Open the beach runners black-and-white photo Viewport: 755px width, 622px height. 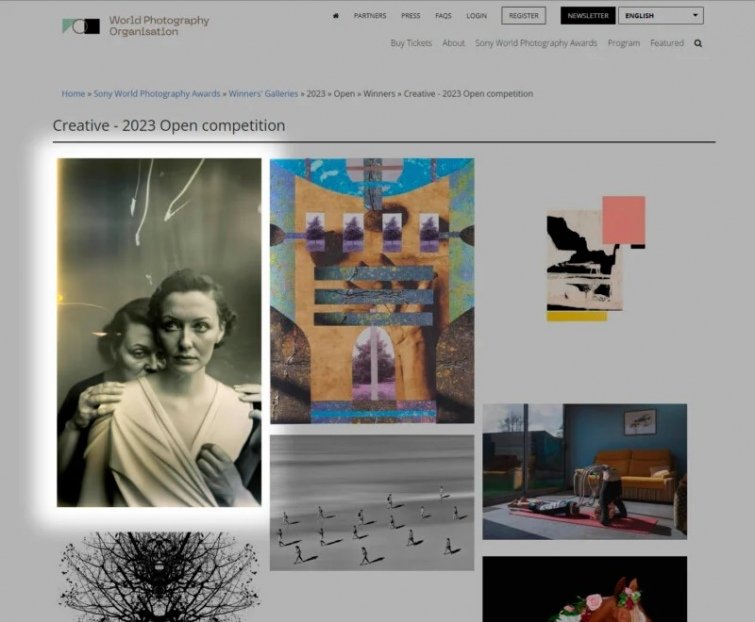(x=372, y=502)
